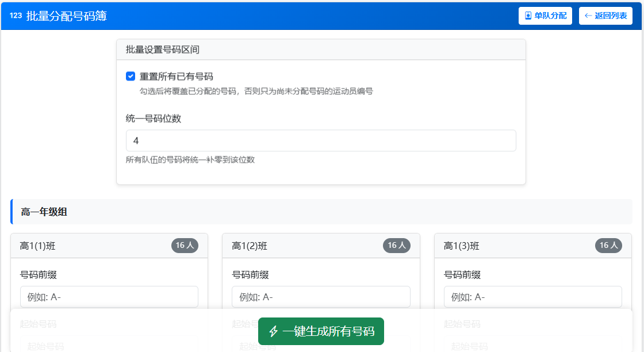Click the 16人 count badge on 高1(3)班 card
Screen dimensions: 644x352
(609, 245)
